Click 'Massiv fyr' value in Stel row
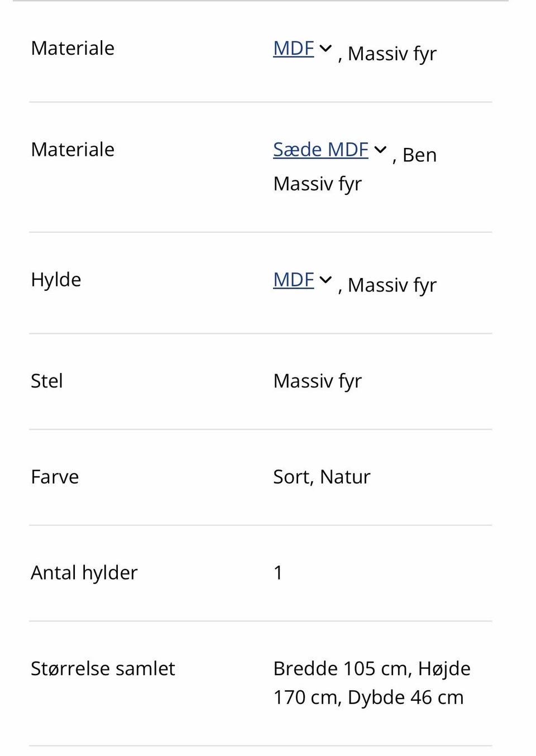The width and height of the screenshot is (536, 756). (x=318, y=381)
